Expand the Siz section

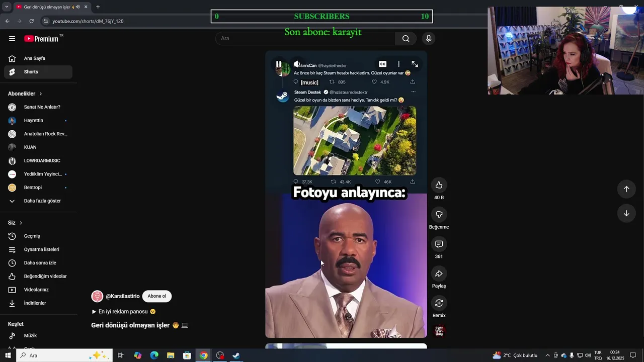[x=15, y=223]
